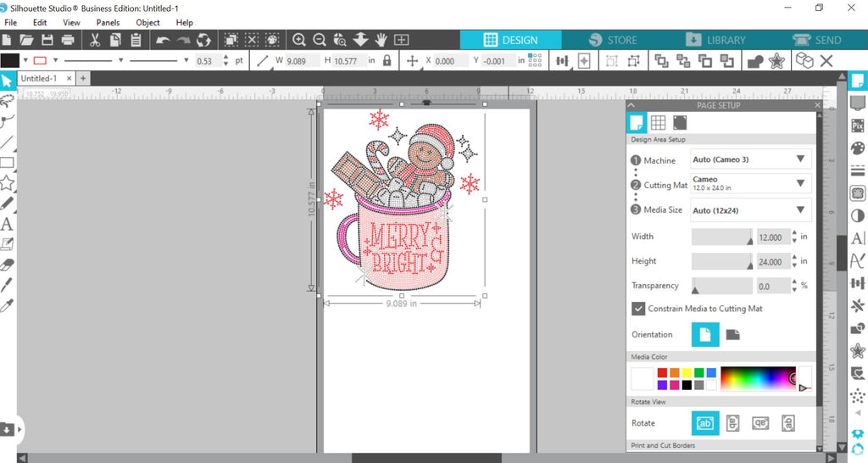Select the Text tool in left toolbar
Screen dimensions: 868x463
pyautogui.click(x=7, y=224)
